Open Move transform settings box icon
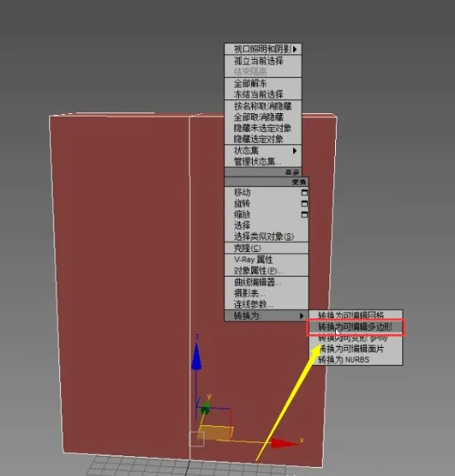 pyautogui.click(x=305, y=193)
